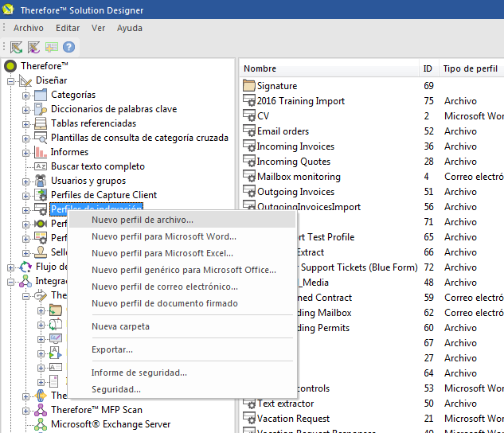Click the Incoming Invoices profile icon

tap(248, 146)
